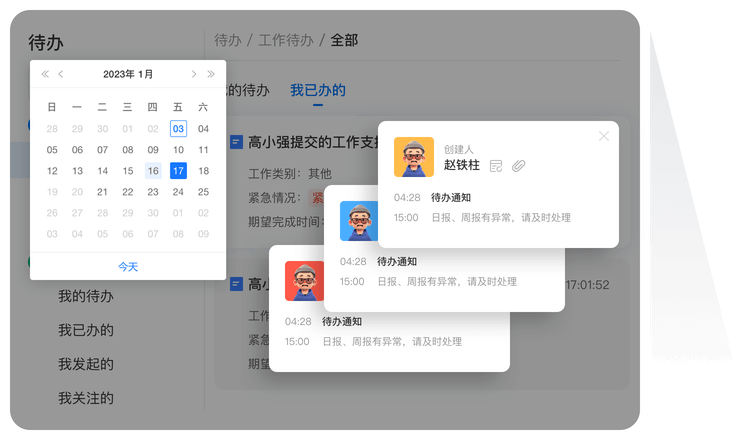The height and width of the screenshot is (440, 745).
Task: Click the blue document icon before 高小强提交的工作支持
Action: [236, 142]
